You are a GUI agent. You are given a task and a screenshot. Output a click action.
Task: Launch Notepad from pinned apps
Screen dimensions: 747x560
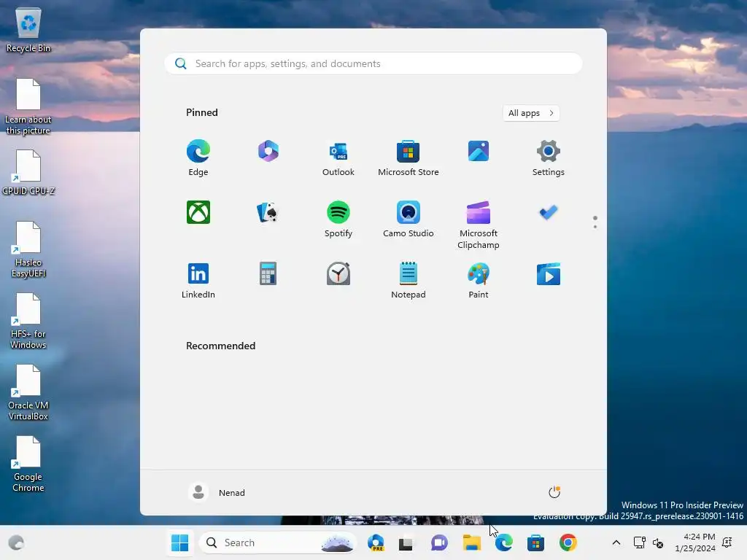[x=409, y=281]
